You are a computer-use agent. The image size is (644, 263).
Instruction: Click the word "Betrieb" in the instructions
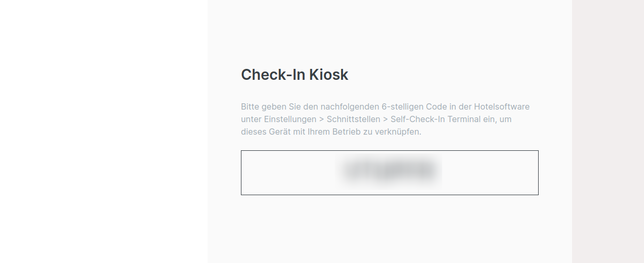point(346,132)
